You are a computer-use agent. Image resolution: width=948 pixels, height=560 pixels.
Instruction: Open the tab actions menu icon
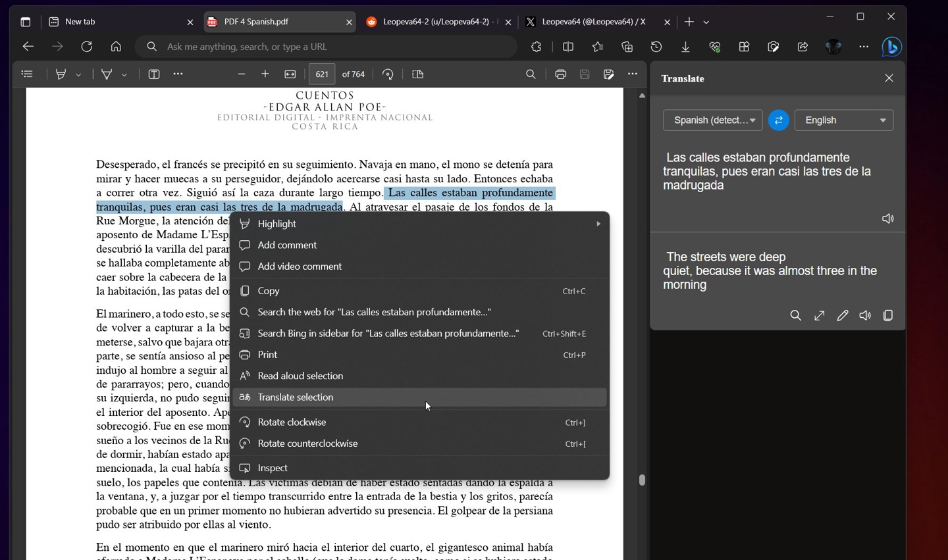pos(26,22)
